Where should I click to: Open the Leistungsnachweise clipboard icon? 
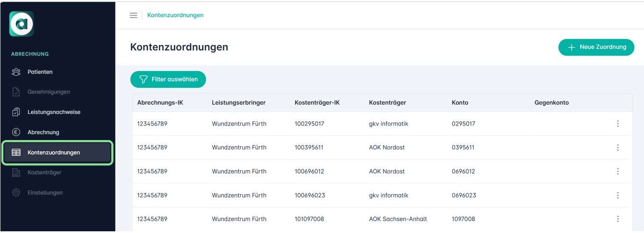[16, 112]
